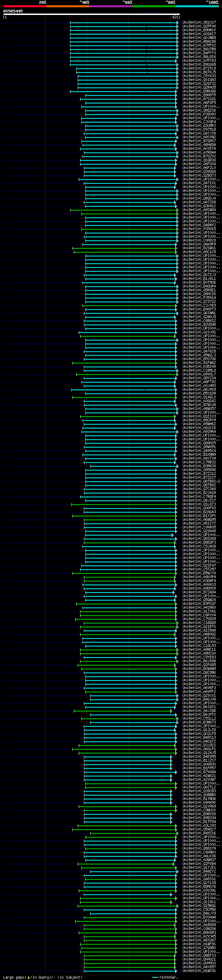This screenshot has height=980, width=222.
Task: Open the UniRef100_A2Q4I7 entry
Action: click(x=199, y=34)
